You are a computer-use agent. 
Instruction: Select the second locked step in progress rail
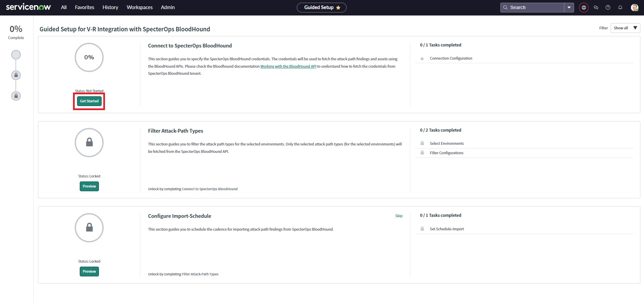[x=16, y=75]
